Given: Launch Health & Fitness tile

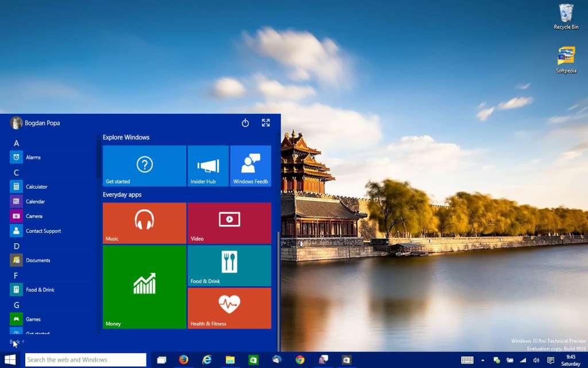Looking at the screenshot, I should coord(229,308).
